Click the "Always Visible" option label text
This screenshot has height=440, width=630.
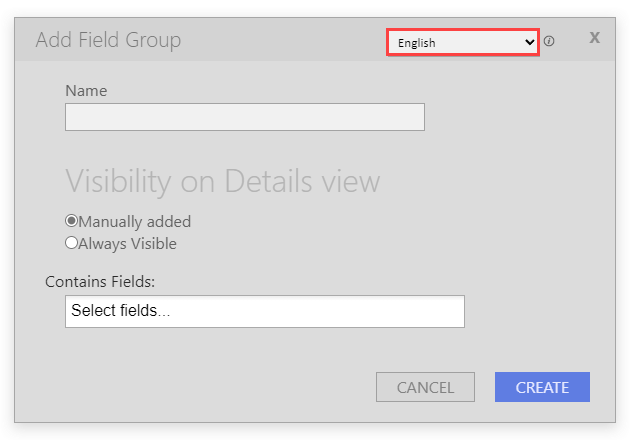click(127, 244)
